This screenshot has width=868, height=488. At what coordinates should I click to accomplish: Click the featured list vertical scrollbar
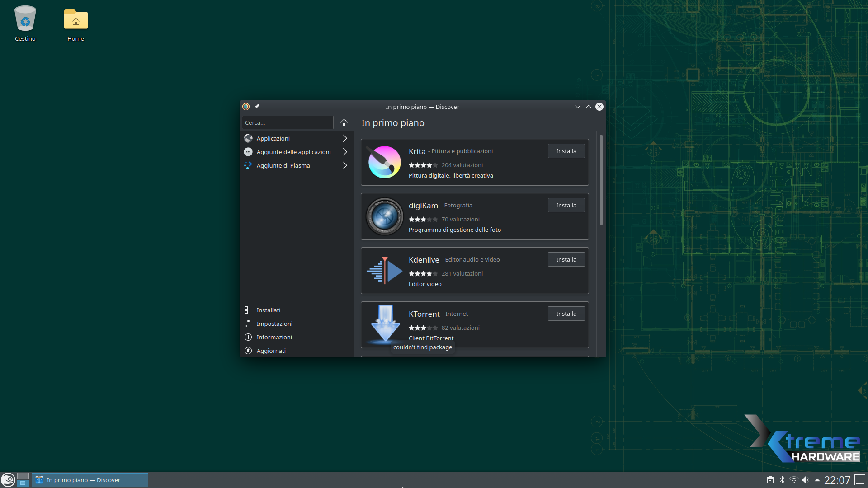tap(601, 181)
